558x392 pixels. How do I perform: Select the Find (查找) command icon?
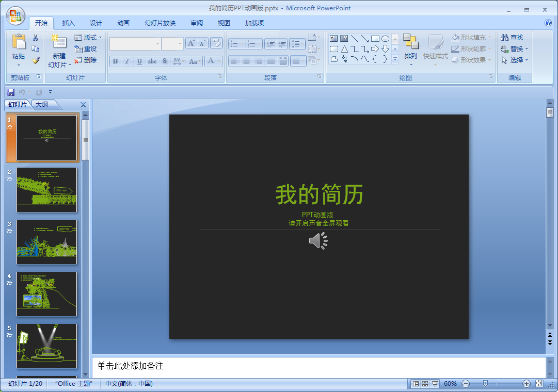coord(505,37)
